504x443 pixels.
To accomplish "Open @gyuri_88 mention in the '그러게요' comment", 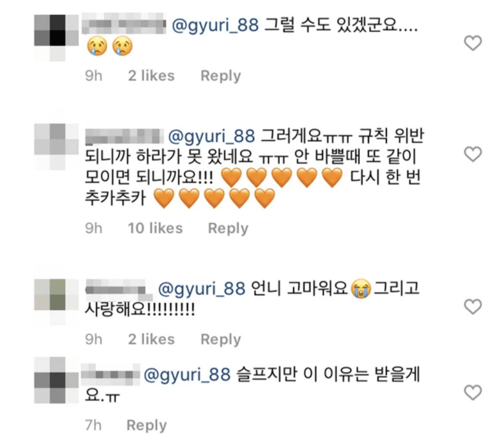I will tap(212, 137).
